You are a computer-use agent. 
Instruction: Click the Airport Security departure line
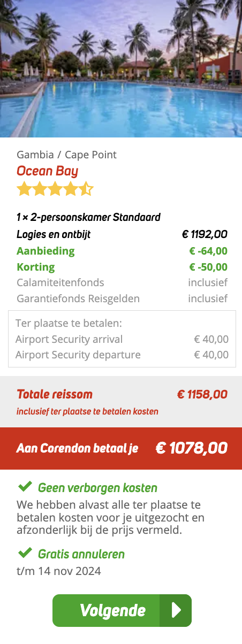[x=122, y=355]
